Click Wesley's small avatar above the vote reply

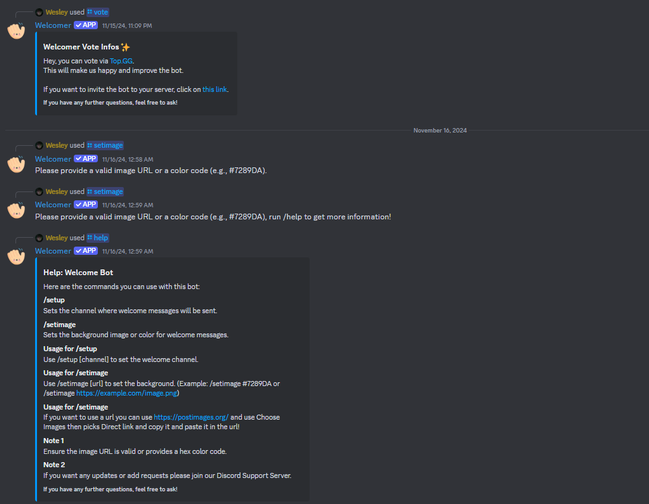[x=39, y=12]
